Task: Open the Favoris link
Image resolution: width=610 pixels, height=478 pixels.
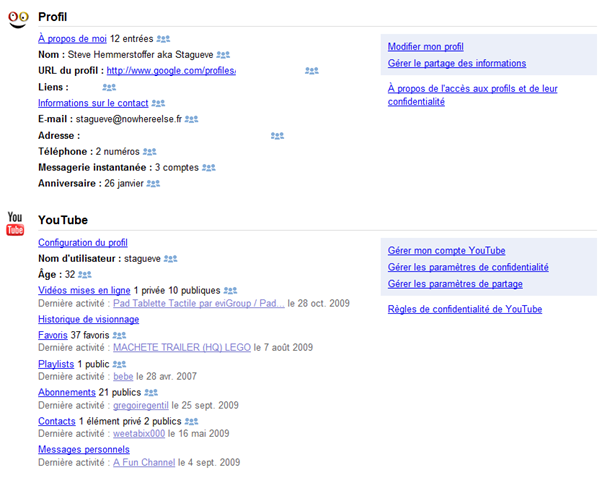Action: pos(53,335)
